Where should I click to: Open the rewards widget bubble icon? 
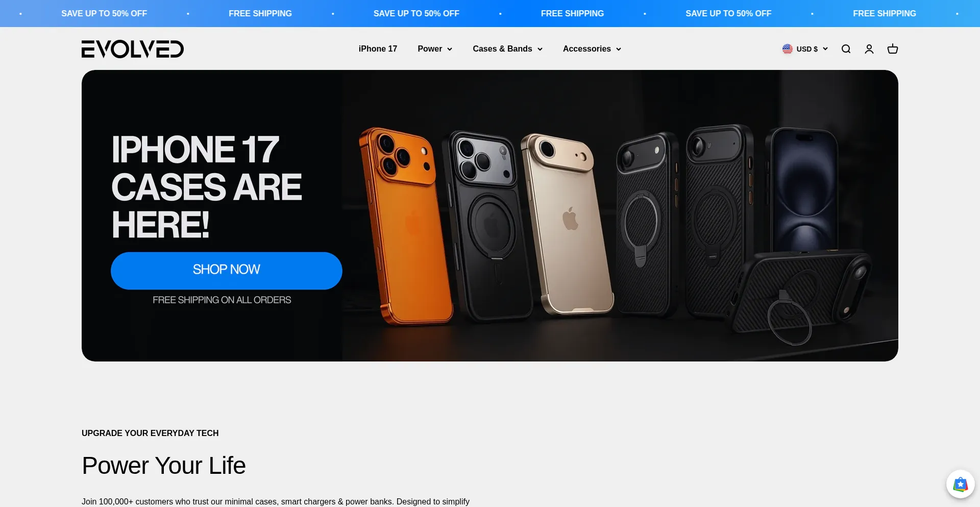(x=961, y=484)
